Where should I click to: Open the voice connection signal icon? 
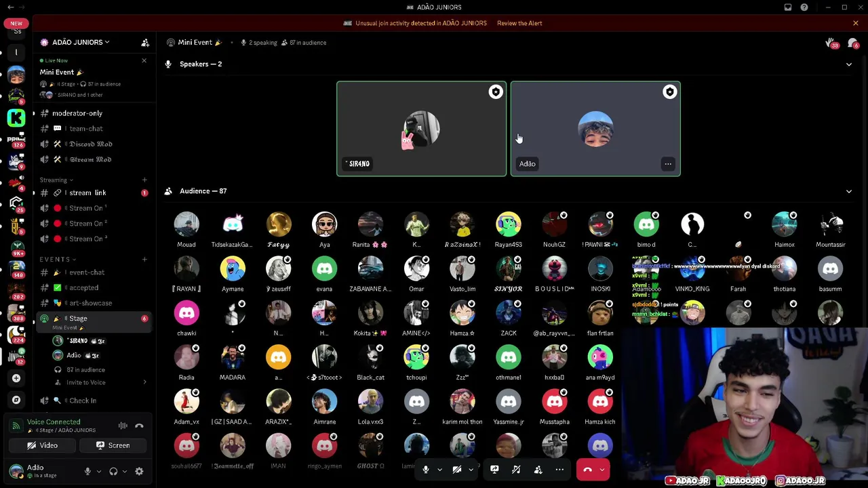16,426
